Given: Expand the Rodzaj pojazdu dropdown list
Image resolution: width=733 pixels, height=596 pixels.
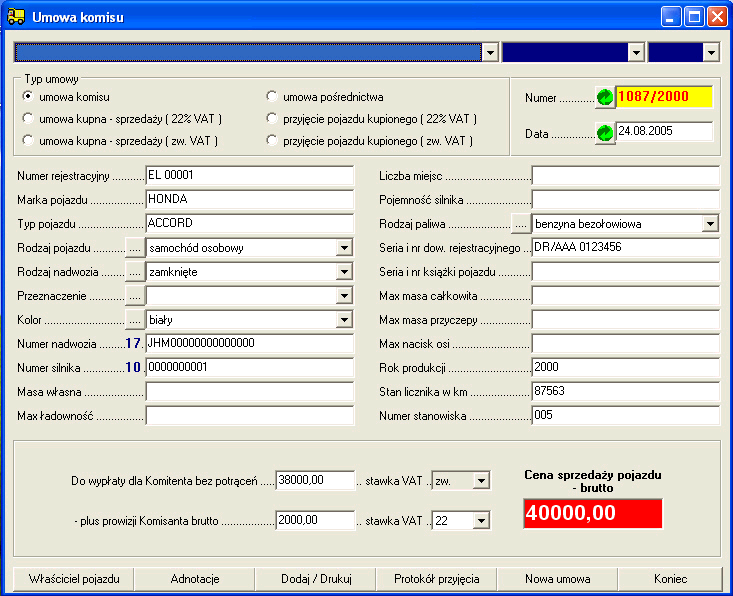Looking at the screenshot, I should pyautogui.click(x=344, y=247).
